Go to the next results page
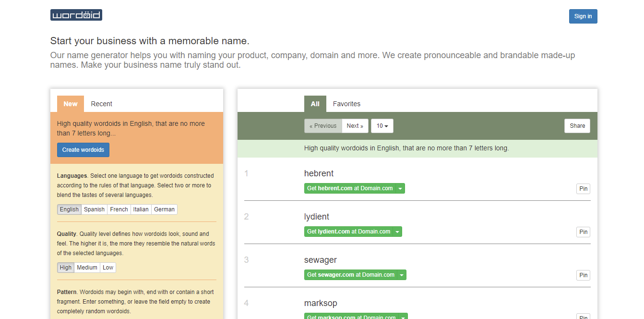Screen dimensions: 644x319 tap(355, 125)
